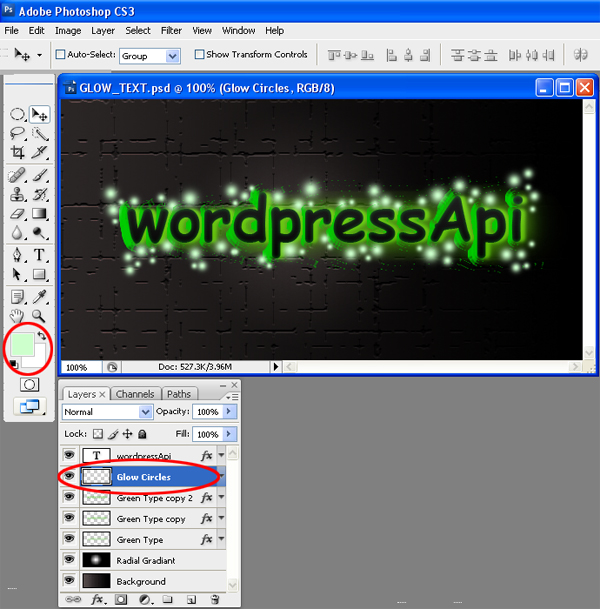Change the screen mode
The width and height of the screenshot is (600, 609).
pos(30,406)
